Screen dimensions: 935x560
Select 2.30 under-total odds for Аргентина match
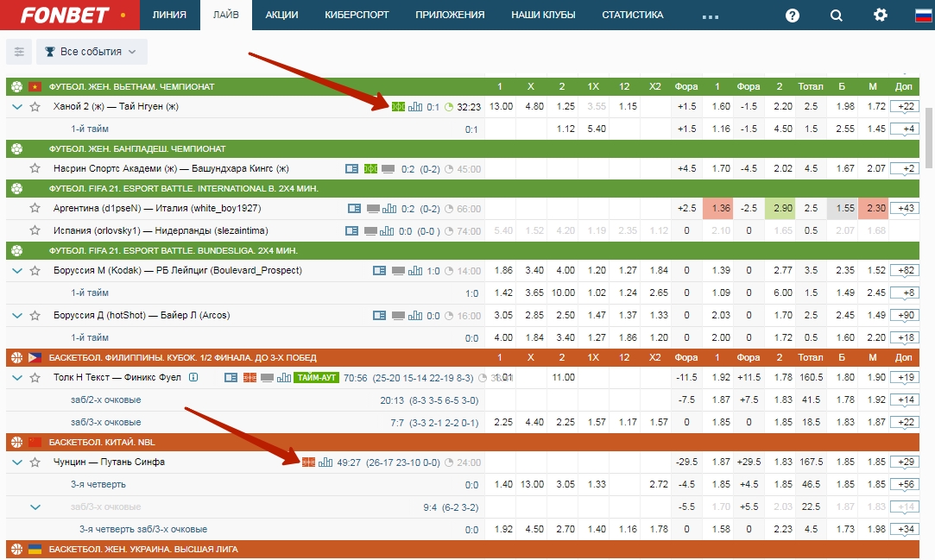tap(873, 209)
